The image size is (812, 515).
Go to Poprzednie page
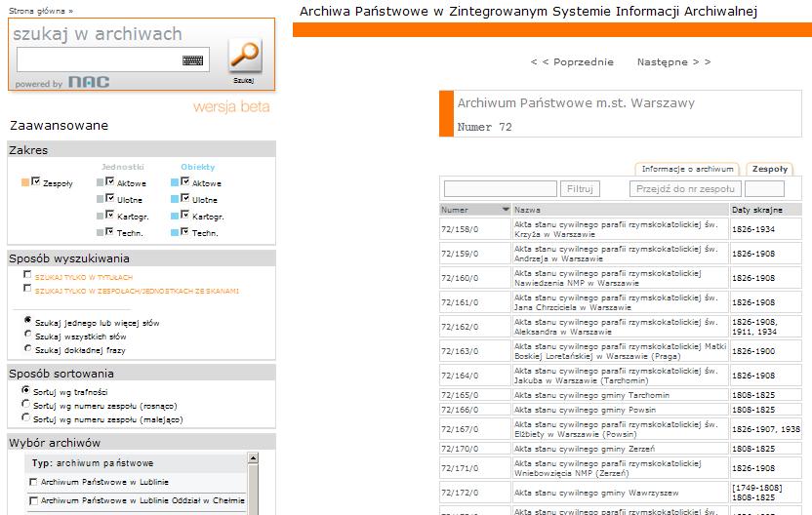click(x=572, y=62)
